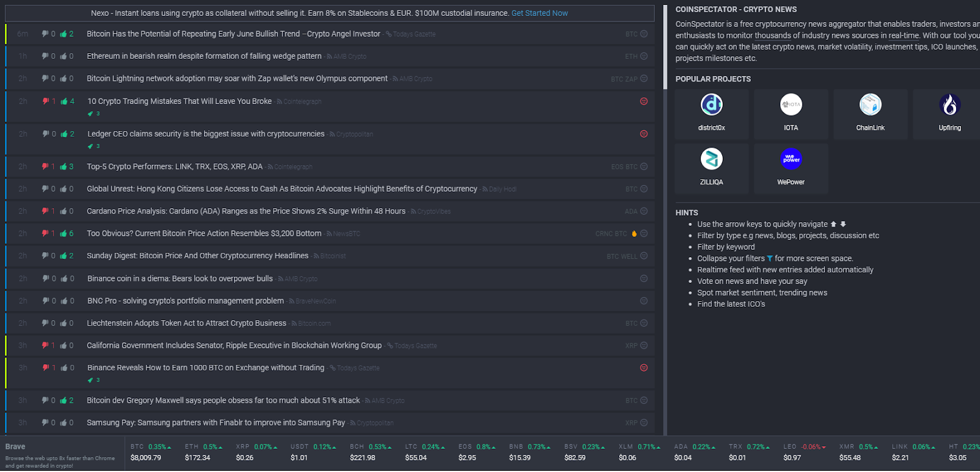Open the IOTA project logo
Image resolution: width=980 pixels, height=472 pixels.
[x=791, y=105]
